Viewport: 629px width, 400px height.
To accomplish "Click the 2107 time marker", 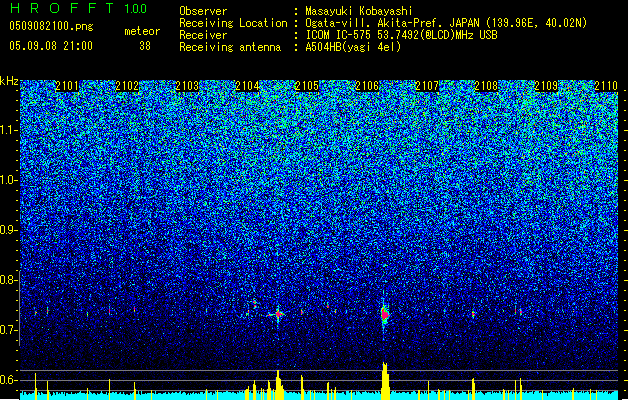I will [x=427, y=86].
